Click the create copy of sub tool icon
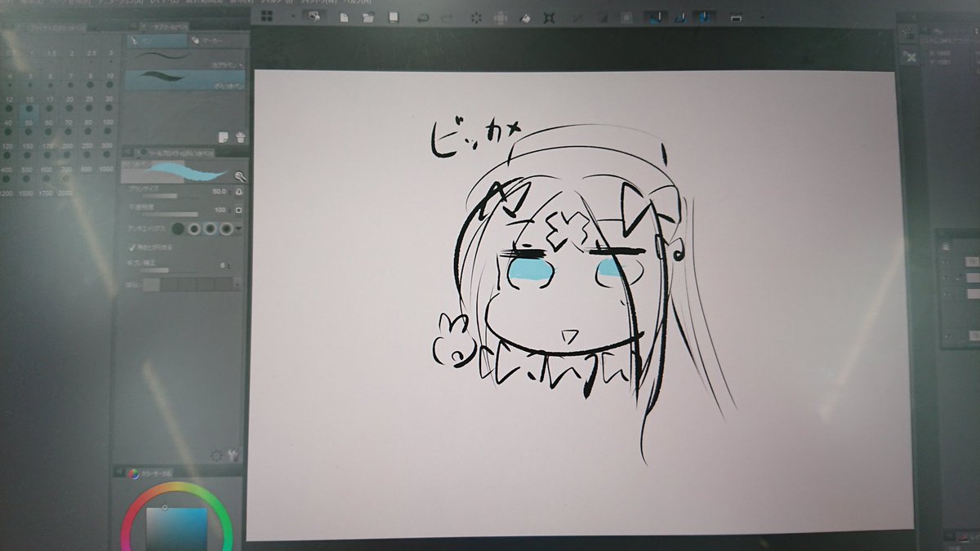 (x=224, y=137)
